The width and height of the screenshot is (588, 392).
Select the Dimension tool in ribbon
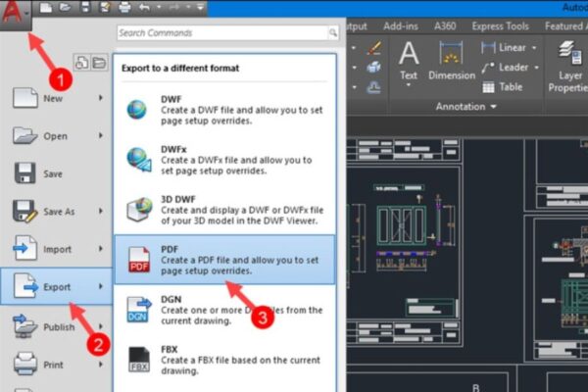pyautogui.click(x=451, y=59)
